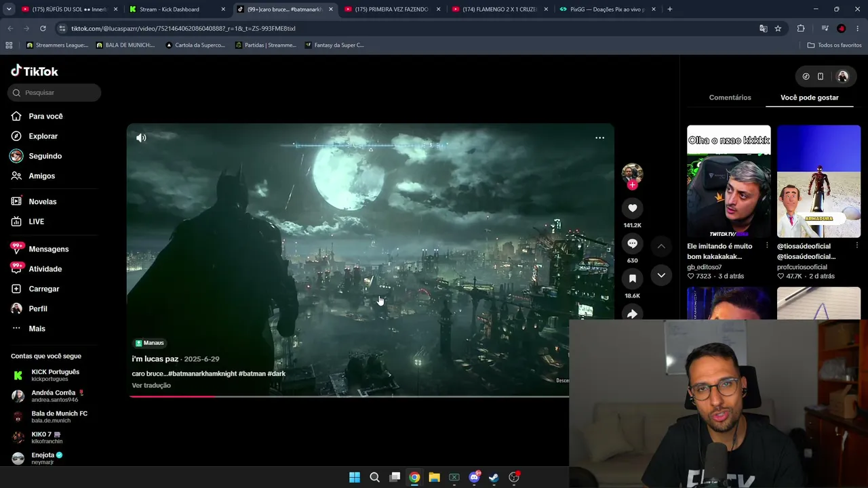Open the i'm lucas paz creator name
Viewport: 868px width, 488px height.
point(155,359)
